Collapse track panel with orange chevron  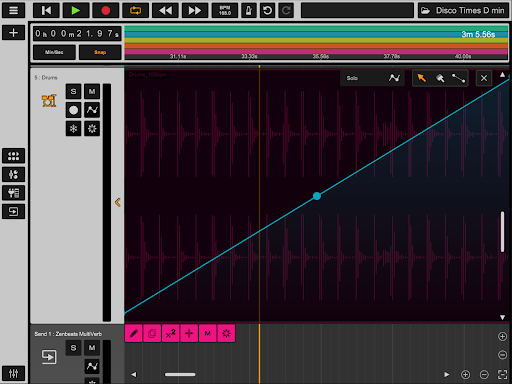click(118, 202)
